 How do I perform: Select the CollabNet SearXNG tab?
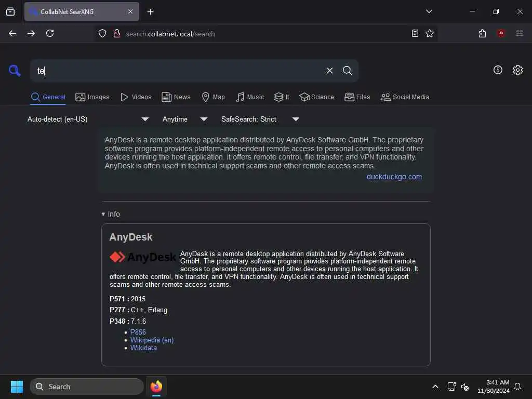pyautogui.click(x=82, y=11)
